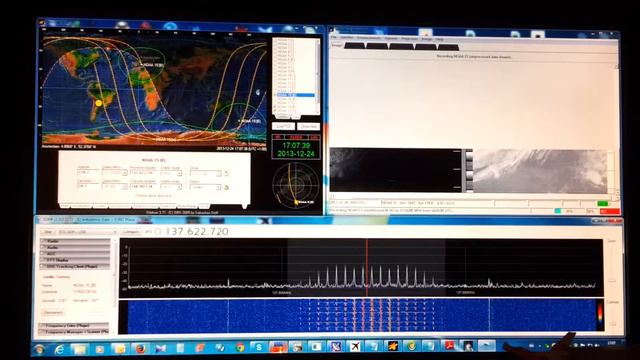Open Firefox from the taskbar
The image size is (640, 360).
[140, 349]
